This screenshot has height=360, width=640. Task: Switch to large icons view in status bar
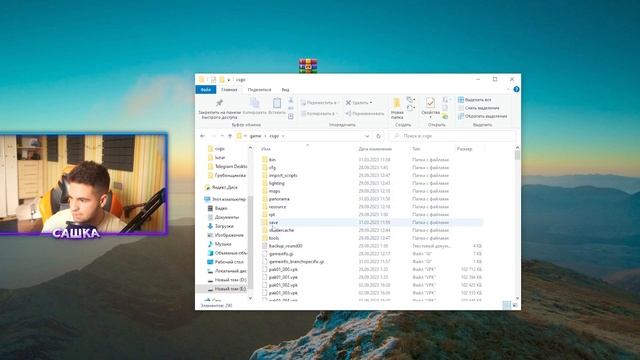[515, 305]
